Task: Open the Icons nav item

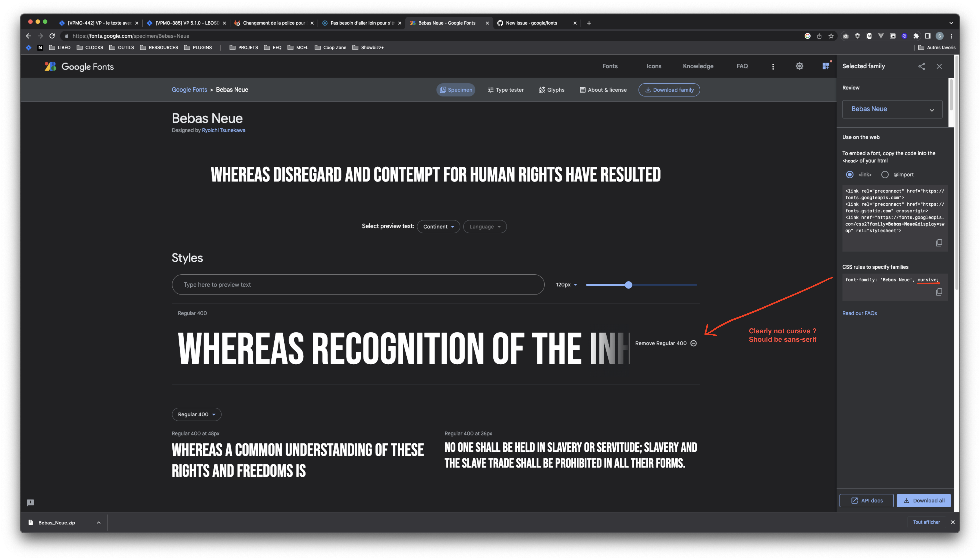Action: (653, 66)
